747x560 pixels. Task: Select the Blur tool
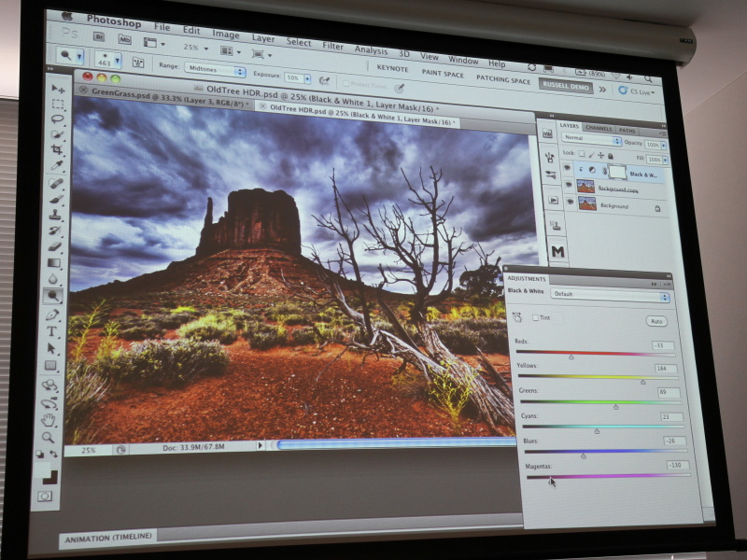point(53,279)
